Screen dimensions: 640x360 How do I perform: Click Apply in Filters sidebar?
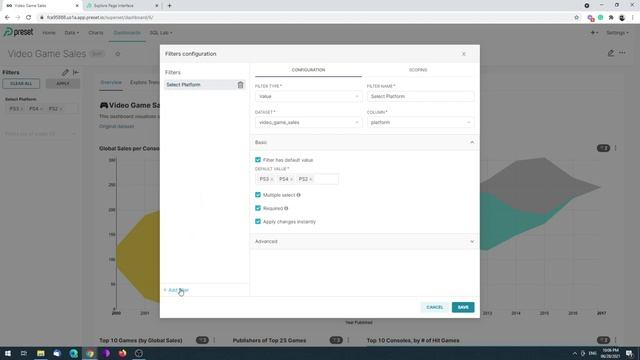click(x=62, y=84)
